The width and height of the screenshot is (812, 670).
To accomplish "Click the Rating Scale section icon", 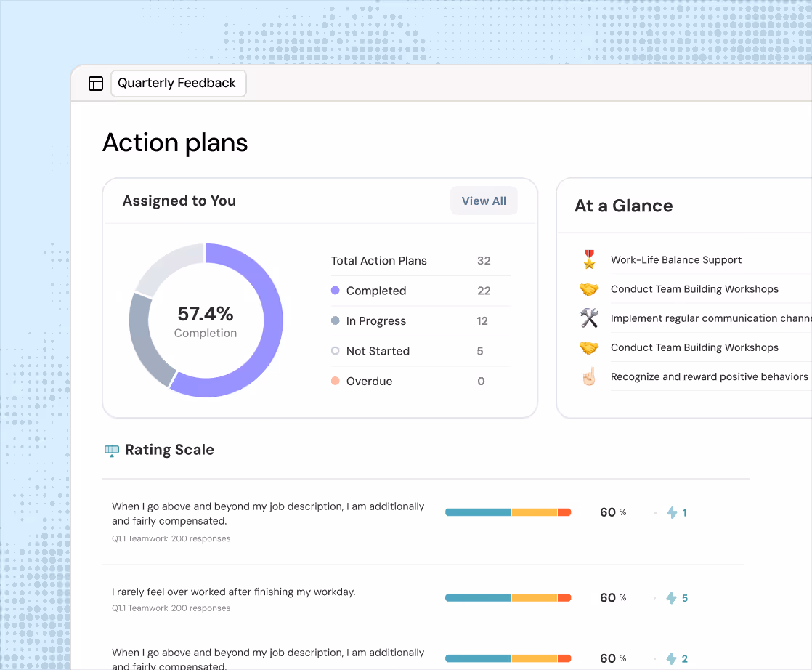I will click(110, 449).
